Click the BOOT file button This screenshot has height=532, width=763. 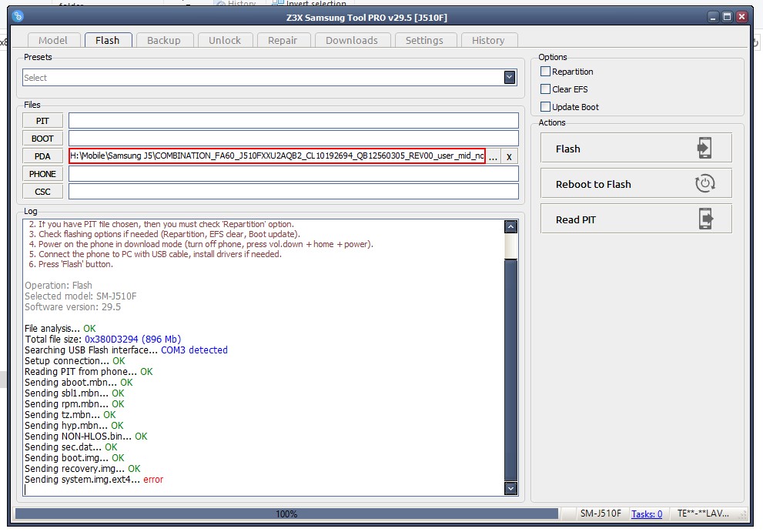tap(42, 139)
